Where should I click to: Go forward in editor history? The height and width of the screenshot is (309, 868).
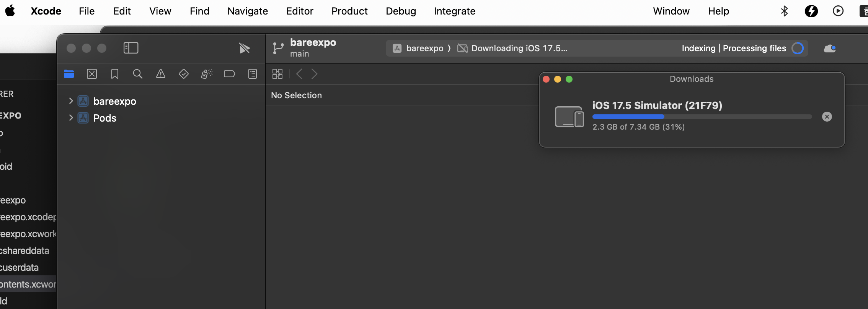click(x=314, y=74)
